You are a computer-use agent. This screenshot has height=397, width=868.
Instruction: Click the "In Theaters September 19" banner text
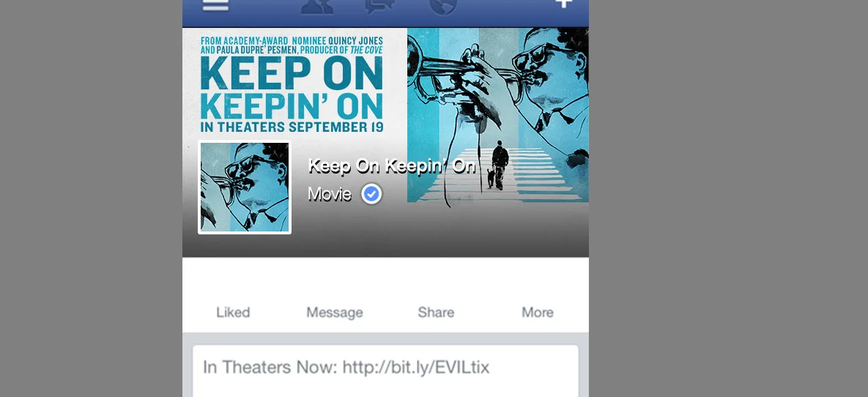pyautogui.click(x=292, y=127)
